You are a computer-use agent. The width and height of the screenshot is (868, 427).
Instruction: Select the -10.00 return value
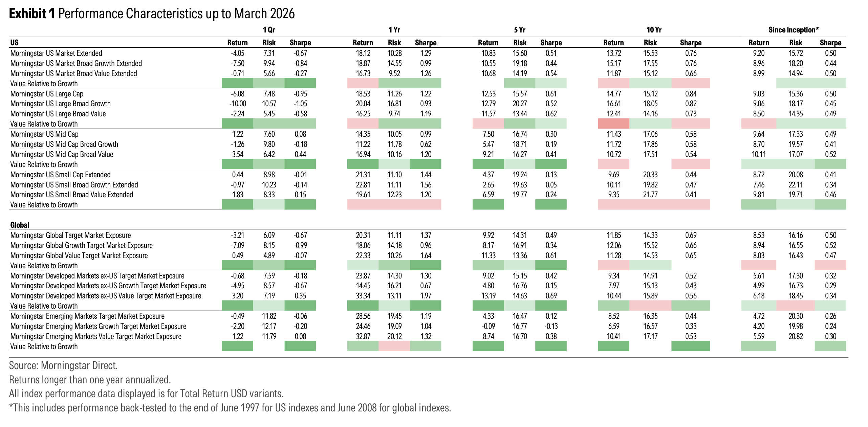click(238, 104)
